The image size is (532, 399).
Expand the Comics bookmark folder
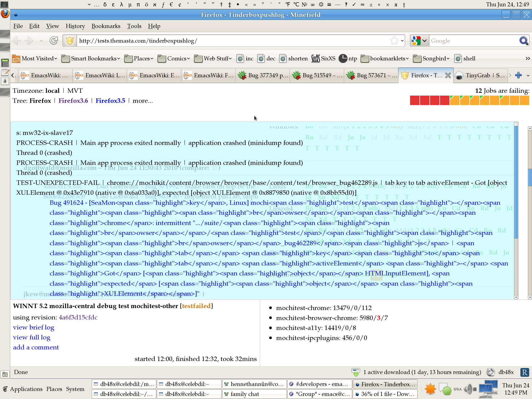tap(174, 58)
